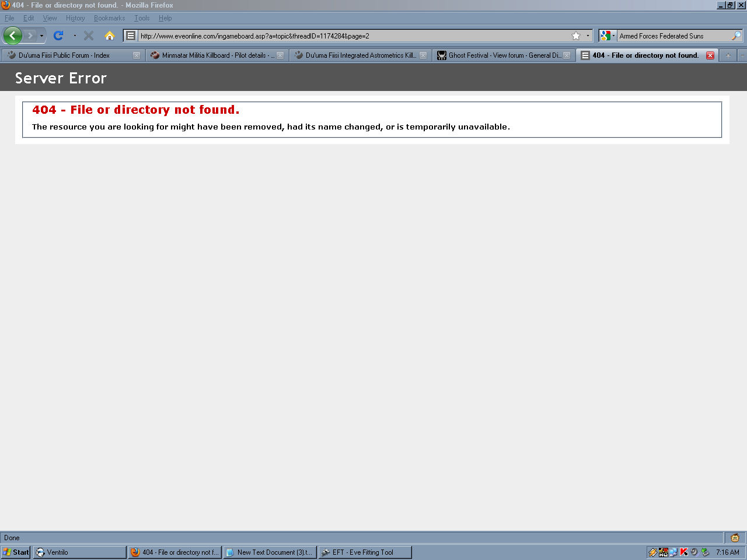Switch to Ventrilo in the taskbar

(x=79, y=552)
